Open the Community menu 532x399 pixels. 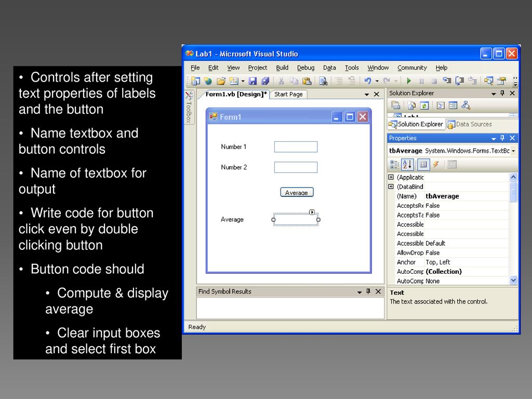coord(412,68)
